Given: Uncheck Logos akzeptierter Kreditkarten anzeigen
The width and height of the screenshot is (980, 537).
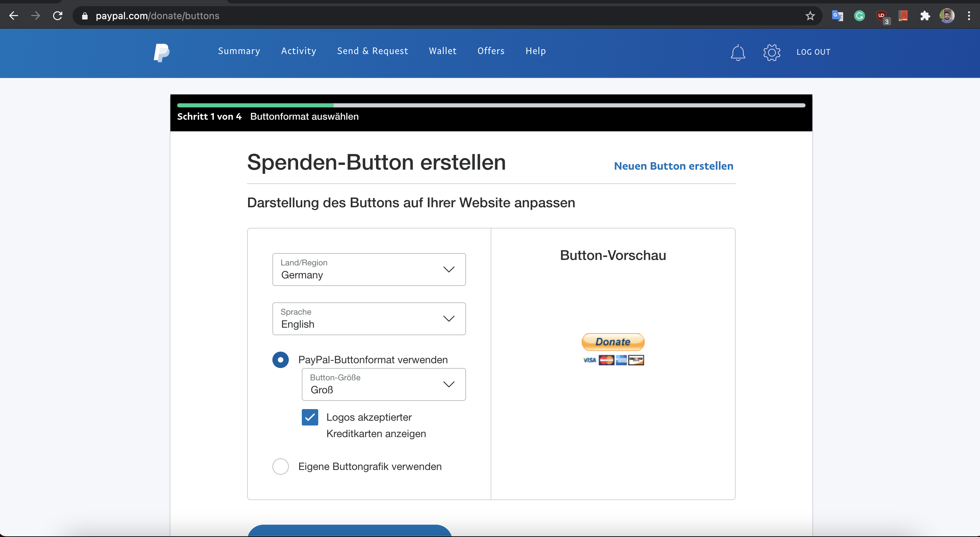Looking at the screenshot, I should pyautogui.click(x=310, y=417).
